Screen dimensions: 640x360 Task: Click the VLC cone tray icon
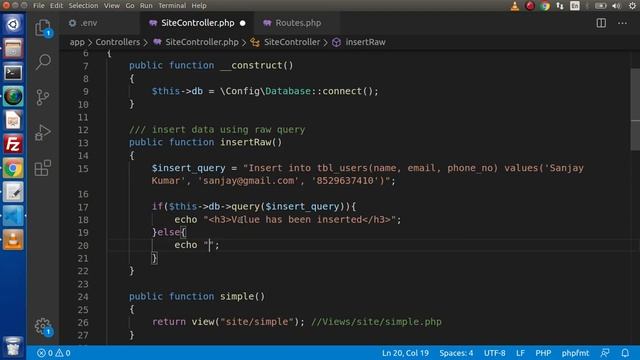[515, 6]
